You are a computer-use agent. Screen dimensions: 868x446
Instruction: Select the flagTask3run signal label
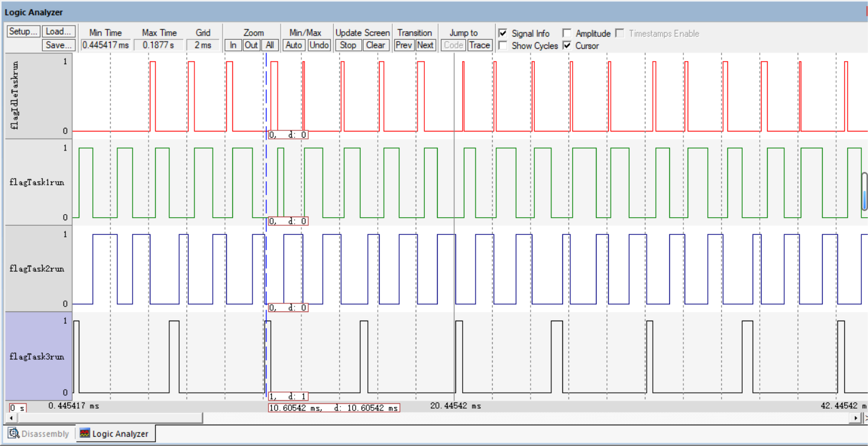click(x=38, y=356)
